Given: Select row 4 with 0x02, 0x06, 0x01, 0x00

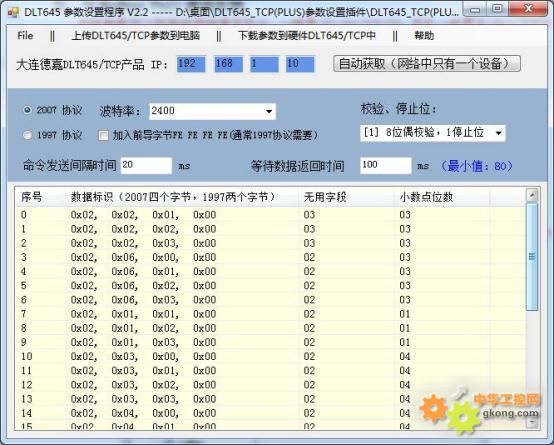Looking at the screenshot, I should click(x=270, y=271).
